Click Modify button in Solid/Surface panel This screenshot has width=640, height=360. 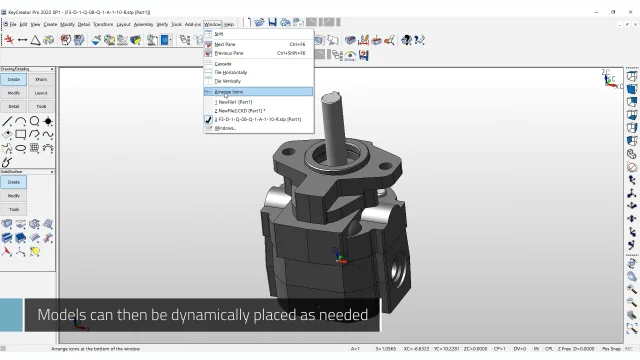13,196
